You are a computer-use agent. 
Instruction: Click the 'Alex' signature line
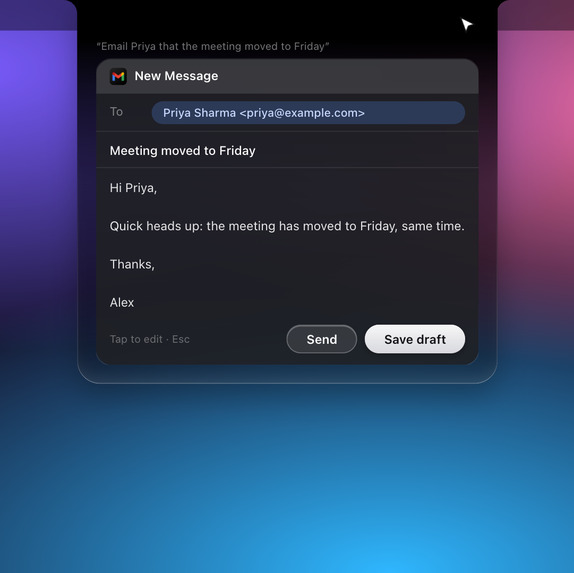coord(122,302)
